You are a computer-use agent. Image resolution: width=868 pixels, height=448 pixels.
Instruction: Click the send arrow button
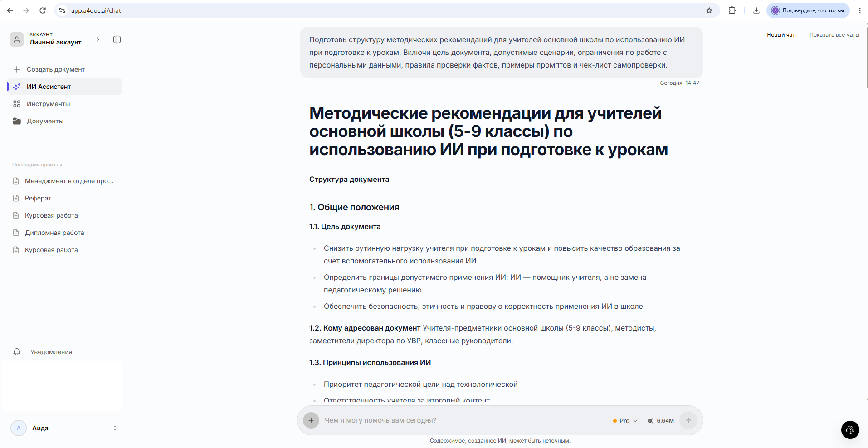click(x=688, y=420)
